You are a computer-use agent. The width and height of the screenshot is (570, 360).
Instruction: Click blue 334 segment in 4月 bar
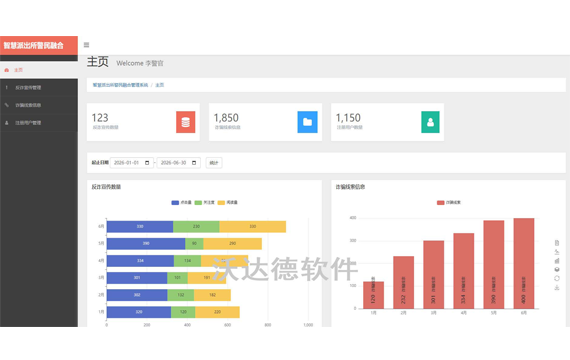[140, 261]
